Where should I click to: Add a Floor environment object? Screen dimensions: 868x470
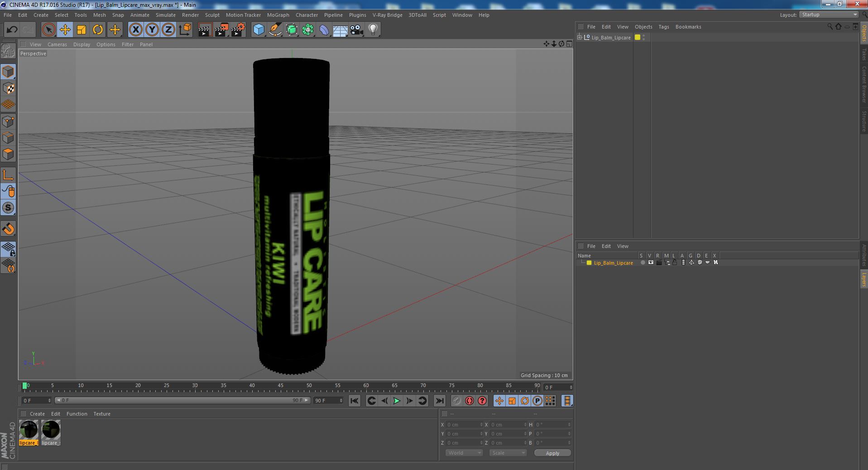(x=340, y=30)
